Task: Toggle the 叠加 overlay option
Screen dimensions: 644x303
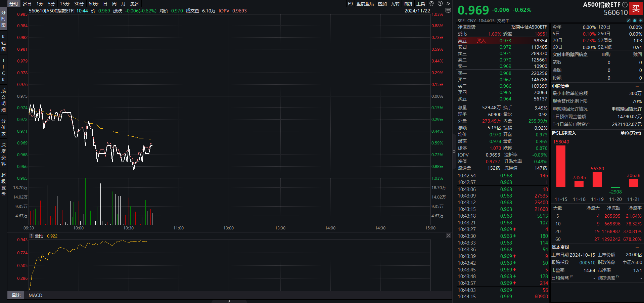Action: (382, 4)
